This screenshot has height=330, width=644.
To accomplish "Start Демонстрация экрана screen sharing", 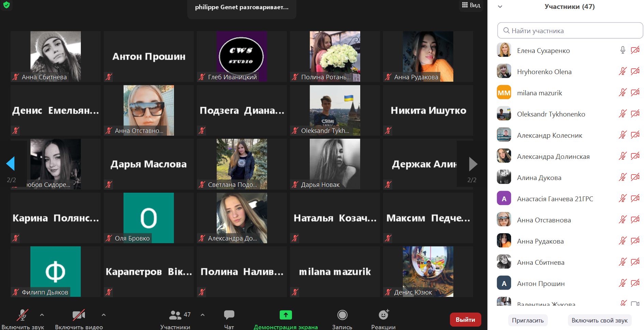I will coord(286,319).
